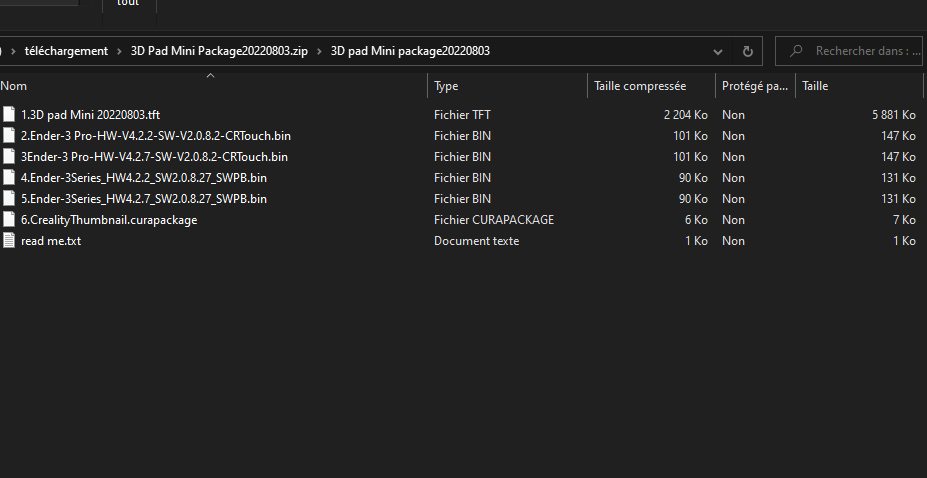Click the magnifier icon in the search box
Viewport: 927px width, 478px height.
796,51
